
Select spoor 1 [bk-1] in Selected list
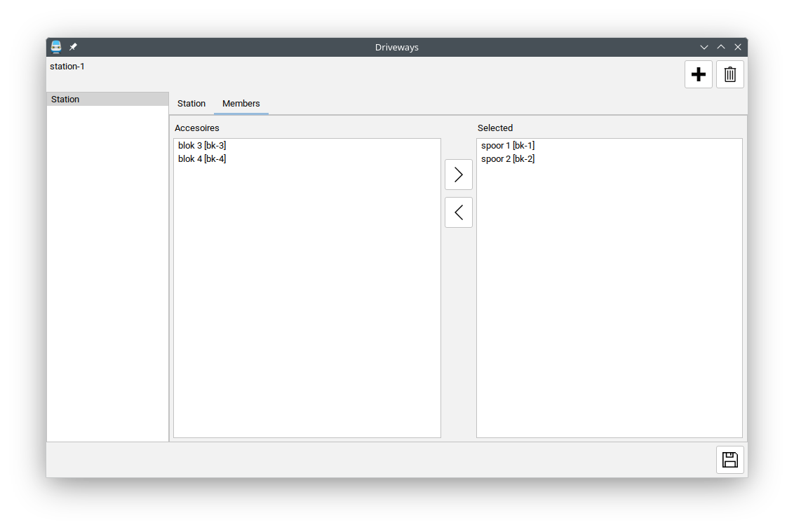pyautogui.click(x=508, y=146)
